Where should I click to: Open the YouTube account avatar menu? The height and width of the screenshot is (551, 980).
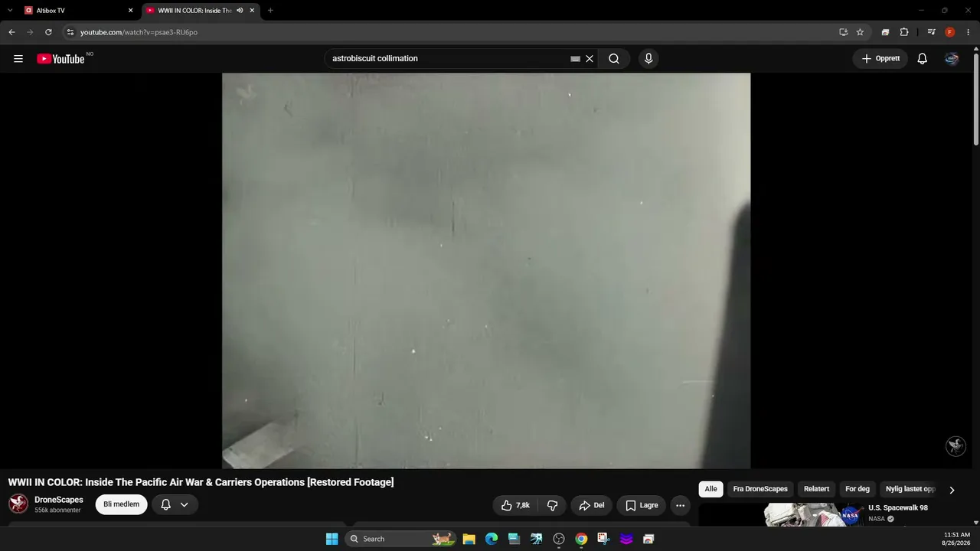tap(952, 59)
